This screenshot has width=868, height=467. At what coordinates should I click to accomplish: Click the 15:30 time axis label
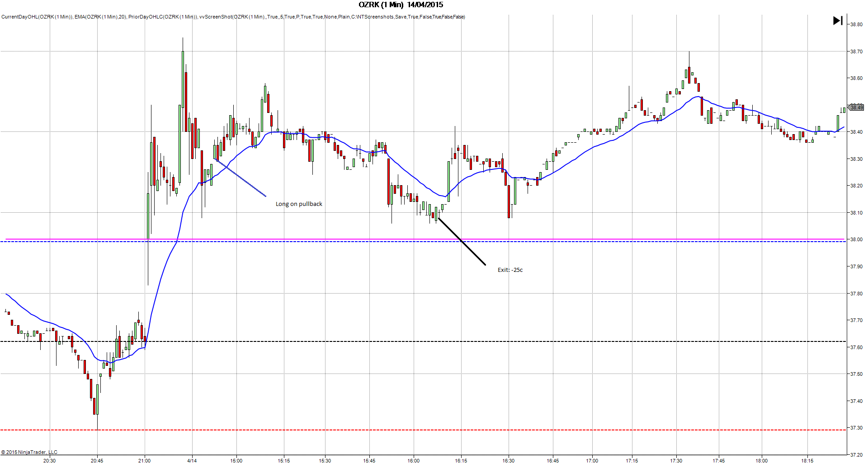pyautogui.click(x=325, y=461)
